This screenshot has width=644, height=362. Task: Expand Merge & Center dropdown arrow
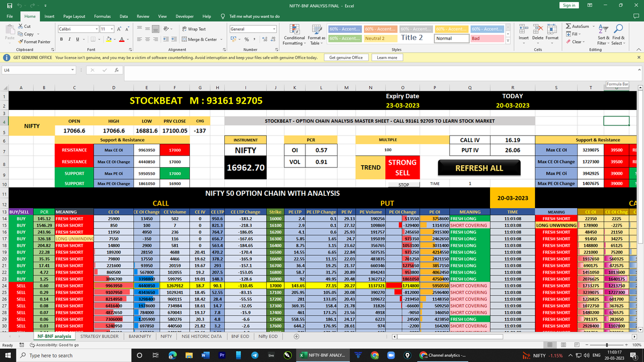coord(221,39)
